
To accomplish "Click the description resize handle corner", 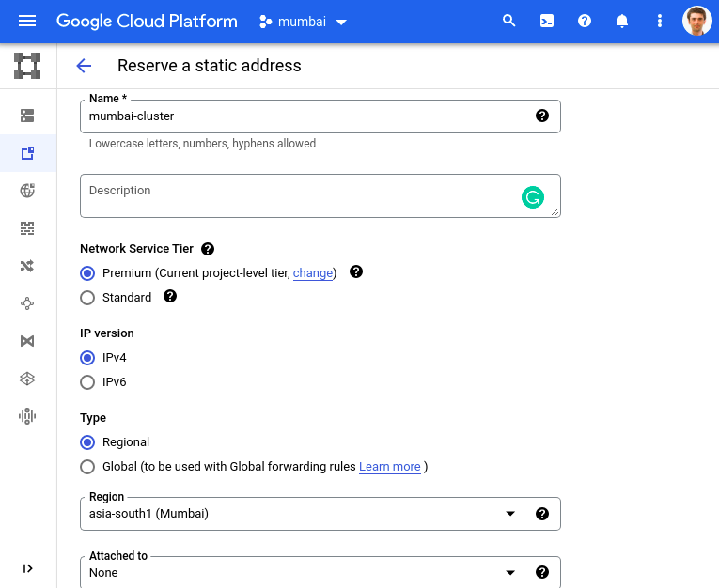I will pyautogui.click(x=555, y=211).
